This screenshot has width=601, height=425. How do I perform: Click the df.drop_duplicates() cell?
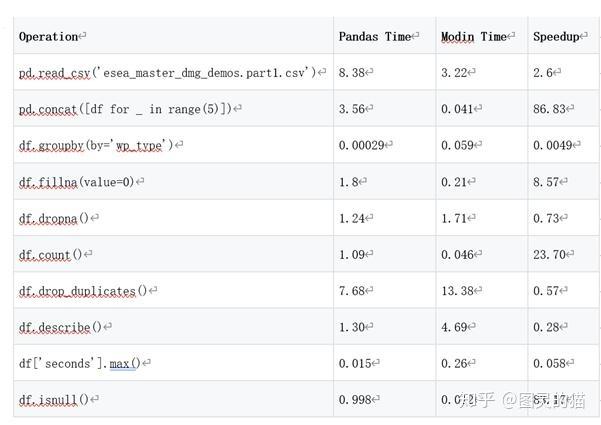coord(84,291)
